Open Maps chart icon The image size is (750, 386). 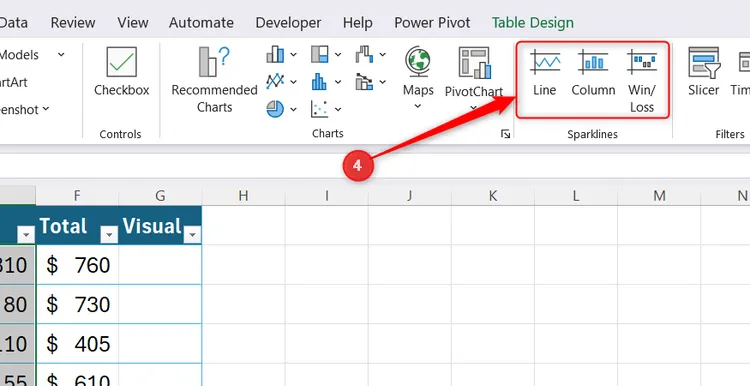pos(418,61)
